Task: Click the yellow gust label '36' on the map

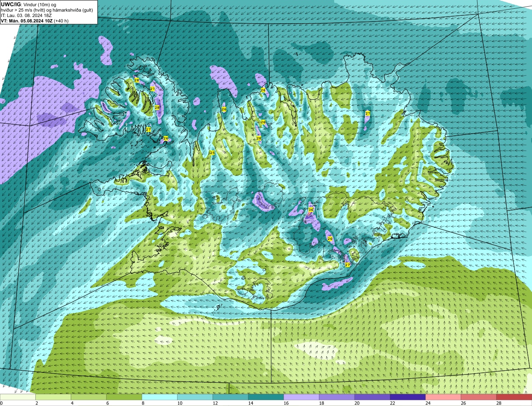Action: coord(311,210)
